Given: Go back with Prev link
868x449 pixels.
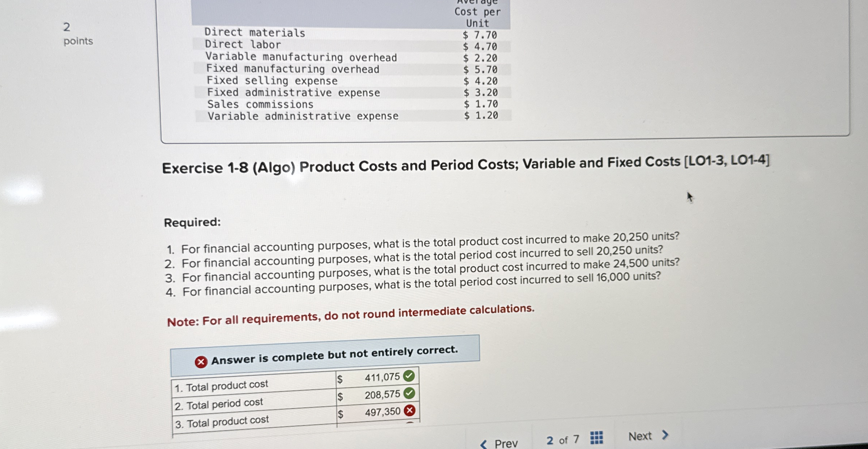Looking at the screenshot, I should click(506, 444).
